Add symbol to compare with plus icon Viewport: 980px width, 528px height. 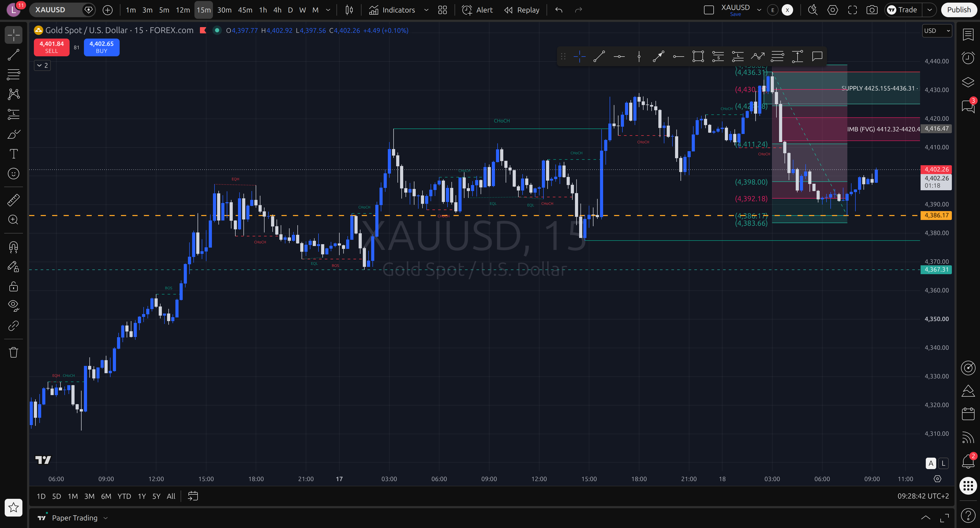coord(108,10)
